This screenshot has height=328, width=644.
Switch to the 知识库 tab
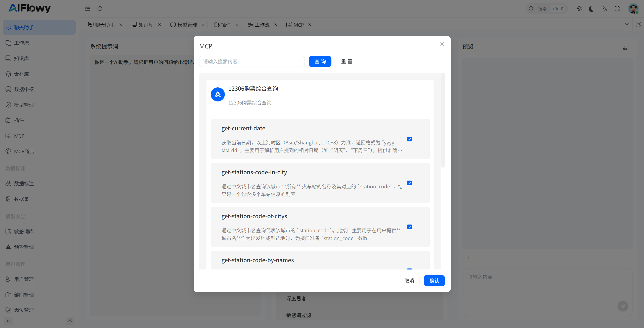(x=146, y=25)
